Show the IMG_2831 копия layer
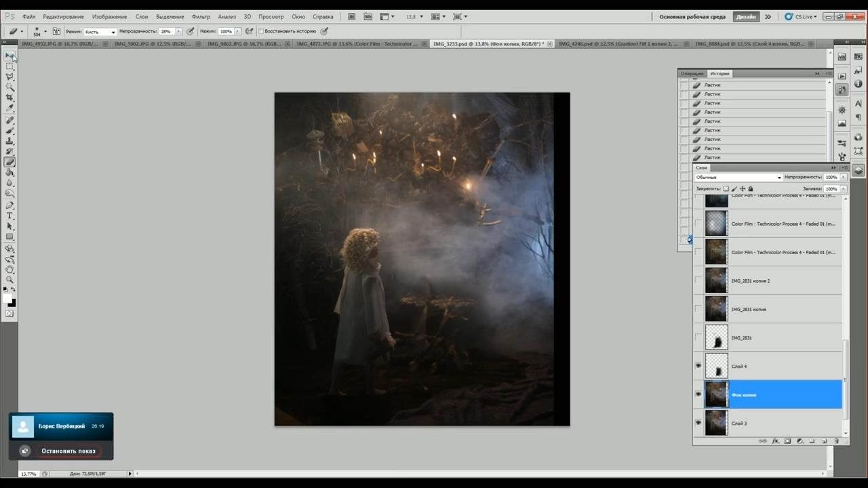868x488 pixels. (698, 309)
